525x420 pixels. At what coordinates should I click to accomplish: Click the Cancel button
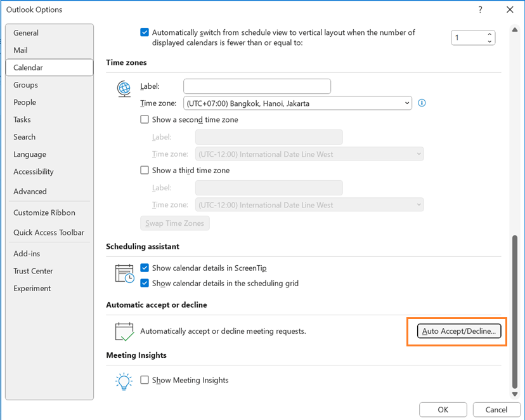496,410
